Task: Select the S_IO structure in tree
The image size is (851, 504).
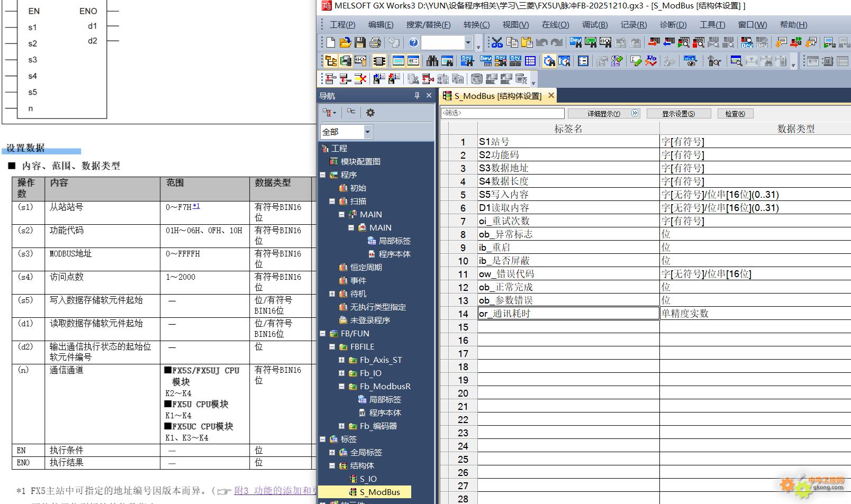Action: coord(368,479)
